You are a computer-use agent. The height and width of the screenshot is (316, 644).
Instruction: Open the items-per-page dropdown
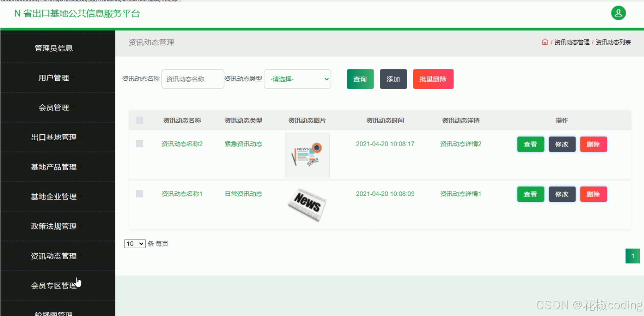coord(134,243)
